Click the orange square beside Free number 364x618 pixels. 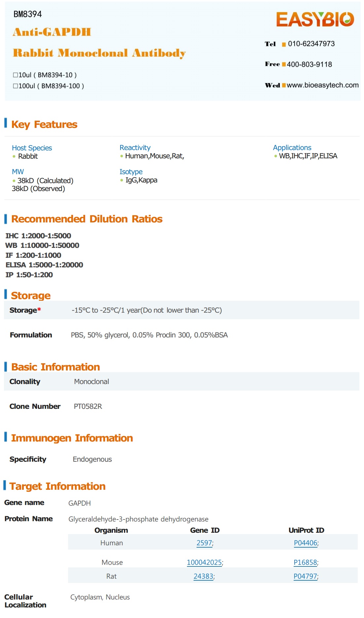click(284, 64)
